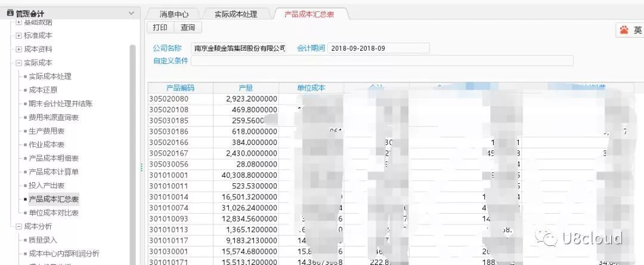Image resolution: width=644 pixels, height=265 pixels.
Task: Click quantity cell 9,183.2130000
Action: 252,241
